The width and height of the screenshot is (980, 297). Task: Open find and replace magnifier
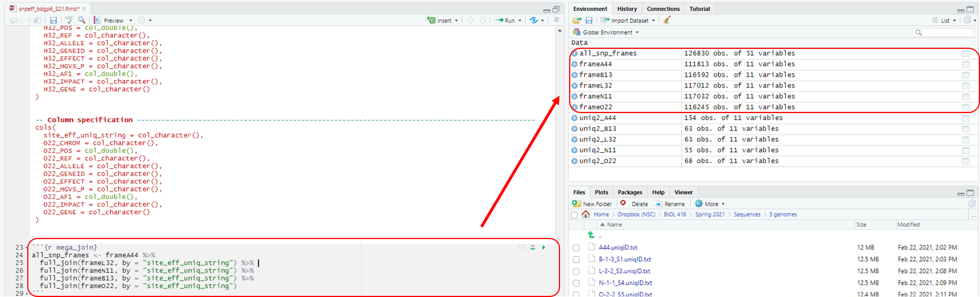(82, 20)
